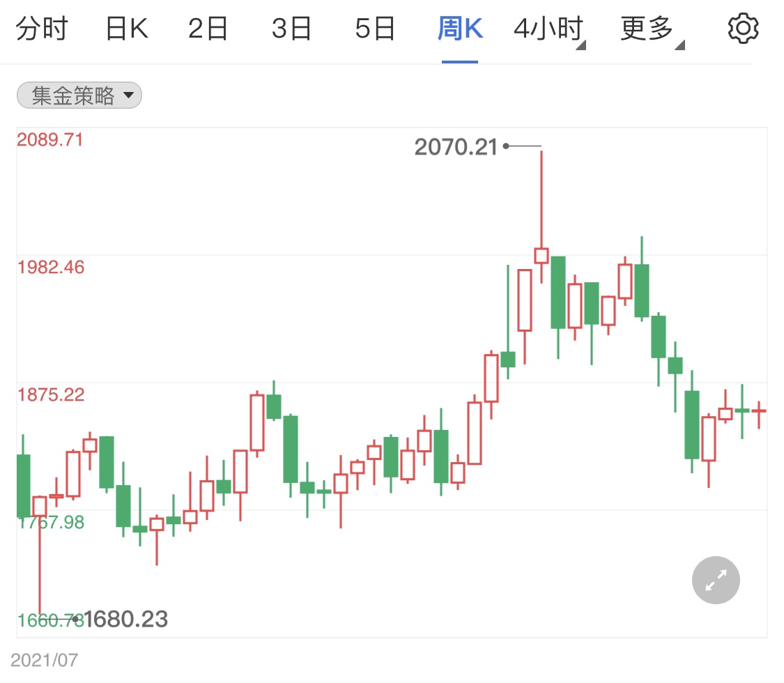Open the 4小时 interval dropdown

[549, 29]
